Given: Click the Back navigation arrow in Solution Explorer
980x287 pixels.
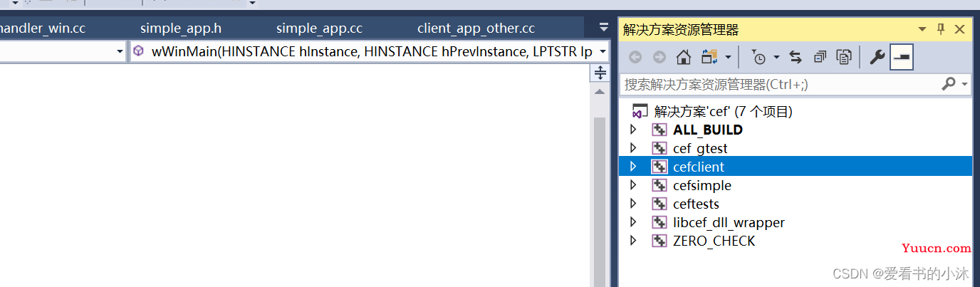Looking at the screenshot, I should point(635,57).
